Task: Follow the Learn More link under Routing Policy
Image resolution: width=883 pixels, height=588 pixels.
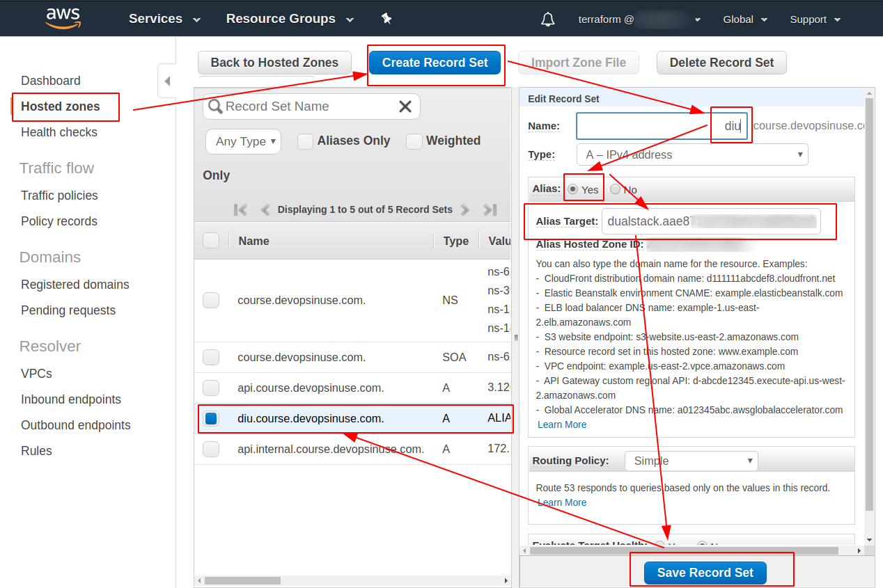Action: (x=562, y=502)
